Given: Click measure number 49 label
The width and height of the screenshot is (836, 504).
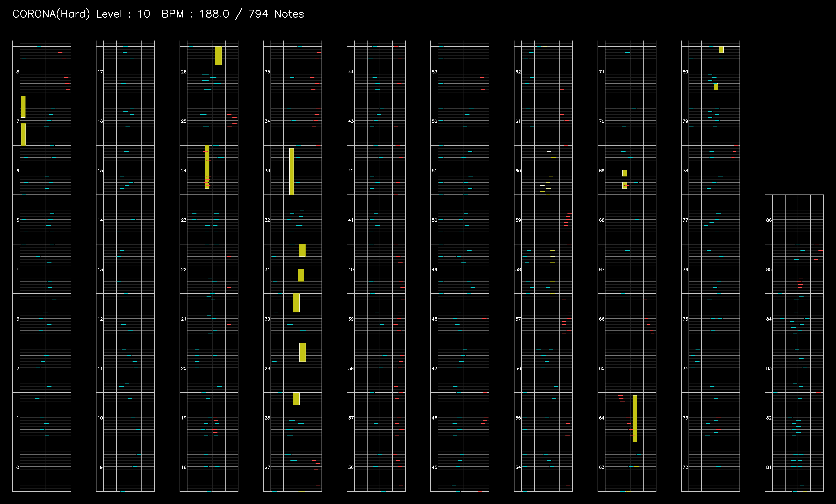Looking at the screenshot, I should tap(434, 270).
